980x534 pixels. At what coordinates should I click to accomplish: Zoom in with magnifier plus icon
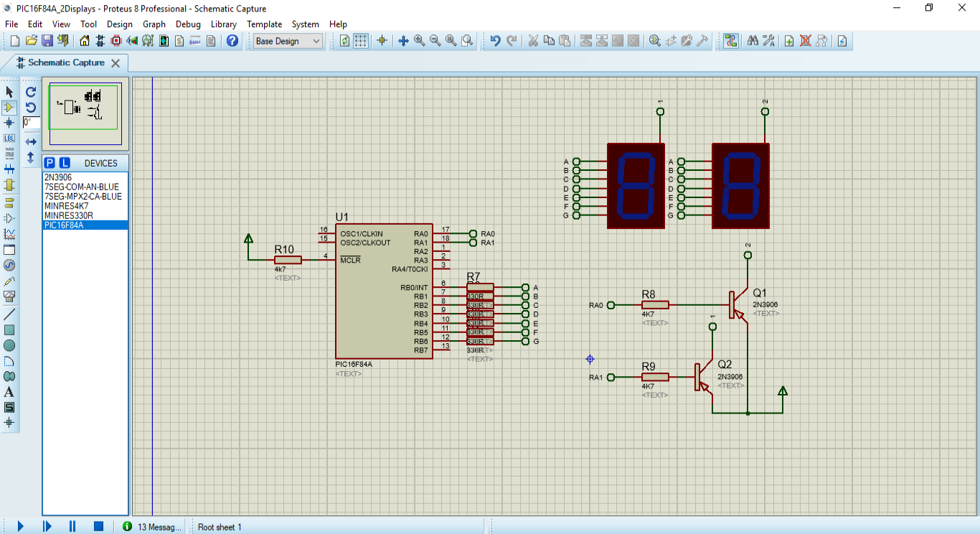click(419, 41)
